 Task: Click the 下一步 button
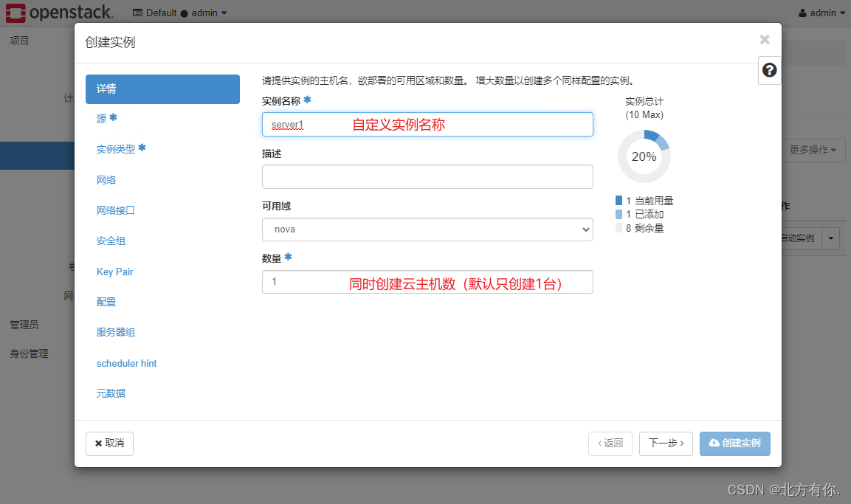tap(666, 443)
